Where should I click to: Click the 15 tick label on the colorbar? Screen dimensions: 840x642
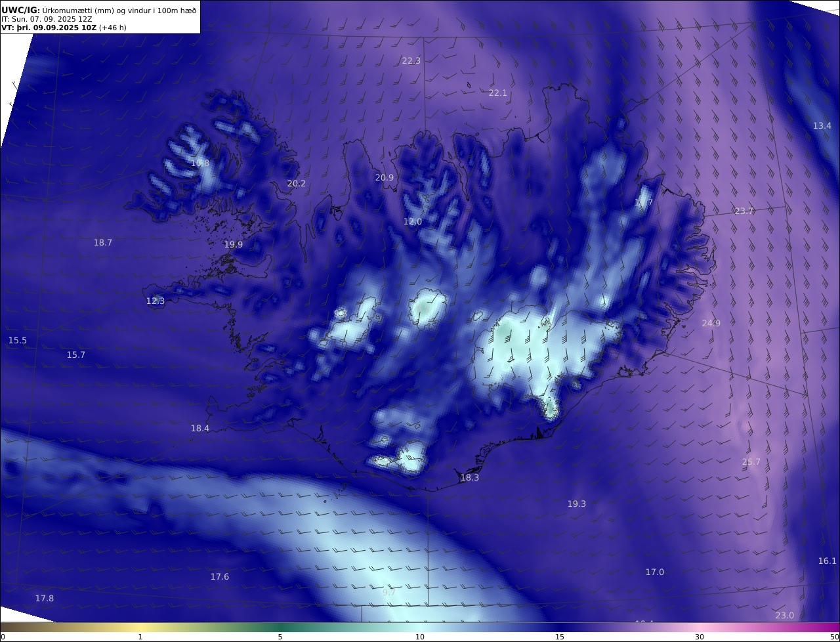(x=560, y=637)
